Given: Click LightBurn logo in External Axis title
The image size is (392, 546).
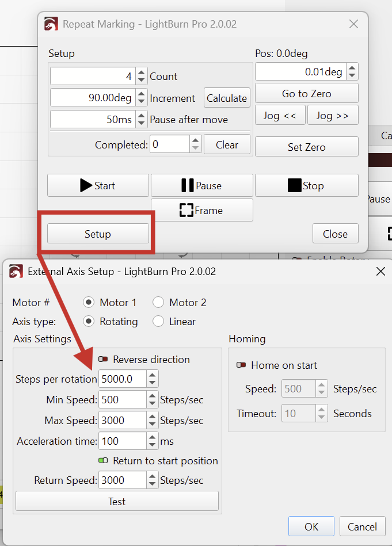Looking at the screenshot, I should pyautogui.click(x=16, y=271).
